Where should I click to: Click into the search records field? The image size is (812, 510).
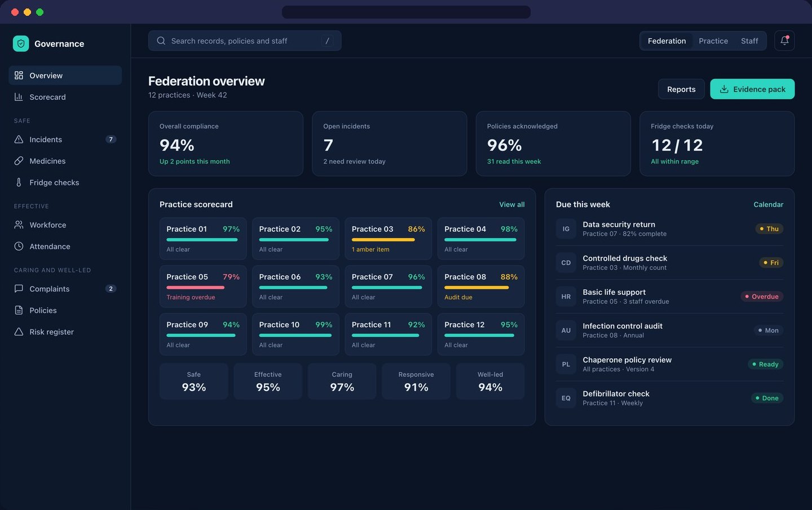tap(245, 41)
